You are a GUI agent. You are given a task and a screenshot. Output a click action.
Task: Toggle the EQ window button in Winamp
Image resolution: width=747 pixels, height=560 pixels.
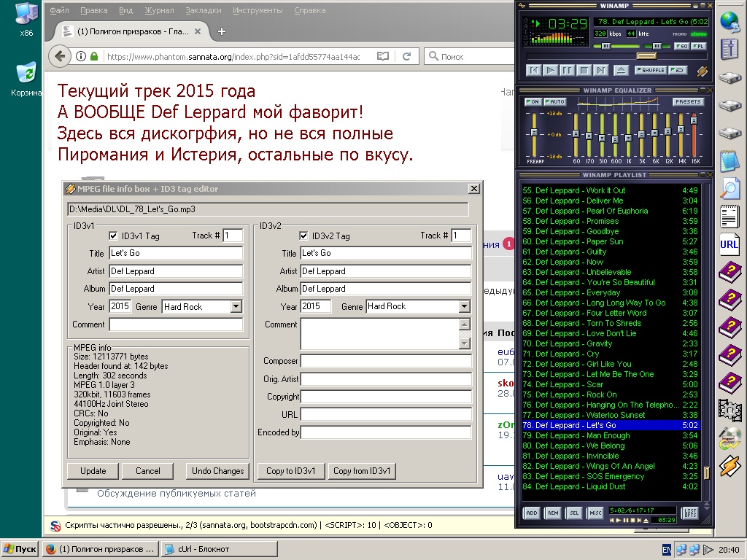681,46
